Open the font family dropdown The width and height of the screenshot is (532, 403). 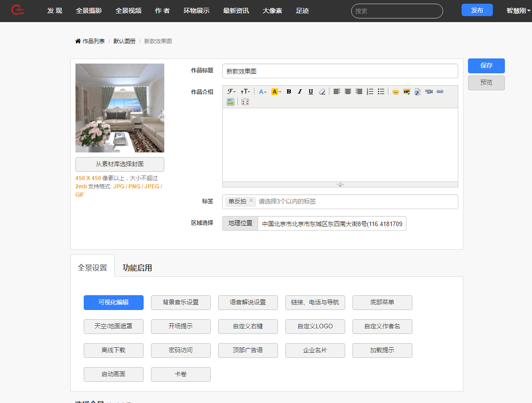point(231,92)
